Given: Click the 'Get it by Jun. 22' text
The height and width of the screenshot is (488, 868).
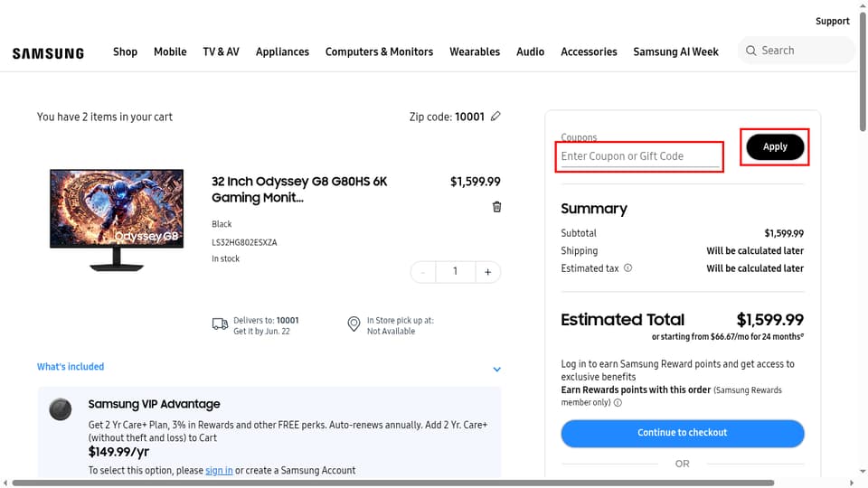Looking at the screenshot, I should click(261, 332).
